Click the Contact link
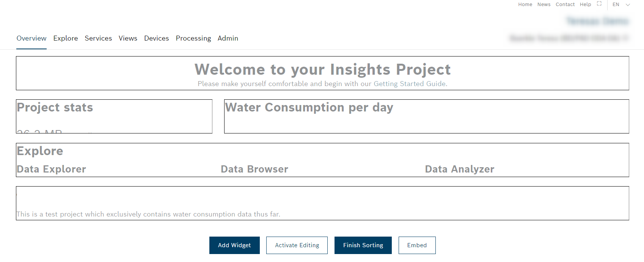 (565, 5)
